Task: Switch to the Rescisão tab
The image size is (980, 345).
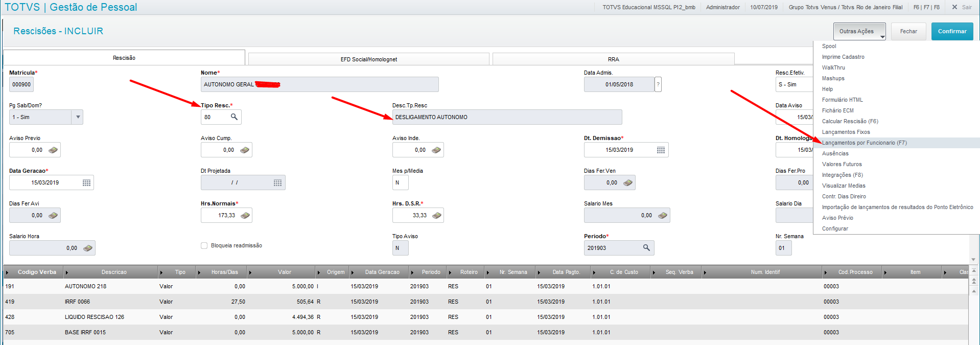Action: [x=124, y=58]
